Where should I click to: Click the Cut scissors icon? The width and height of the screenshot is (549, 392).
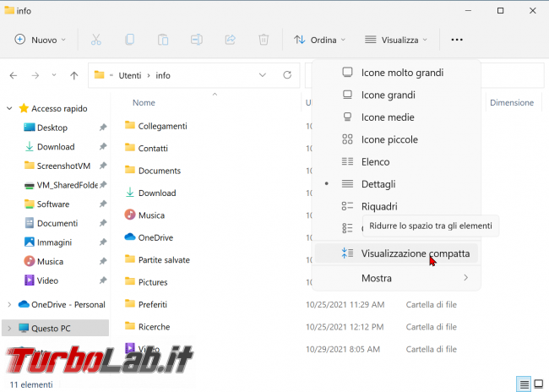96,40
